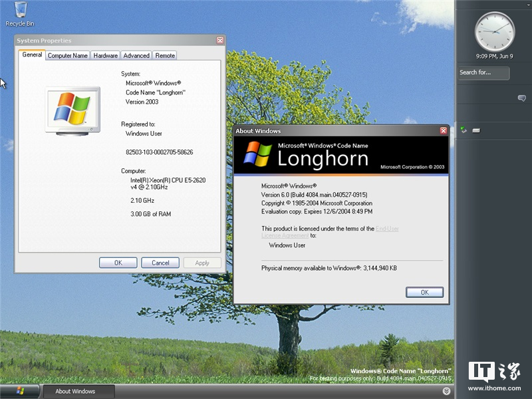Screen dimensions: 532x399
Task: Click the 'Evaluation copy' expiry line
Action: 317,211
